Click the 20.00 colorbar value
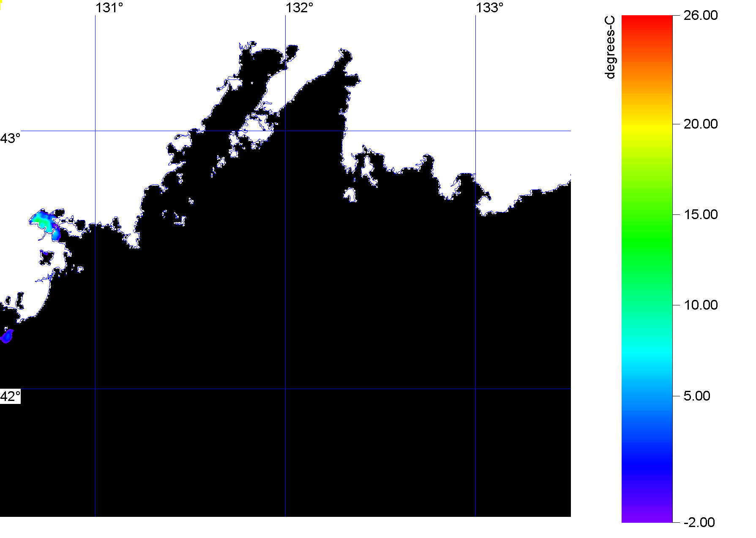The width and height of the screenshot is (756, 538). 701,124
